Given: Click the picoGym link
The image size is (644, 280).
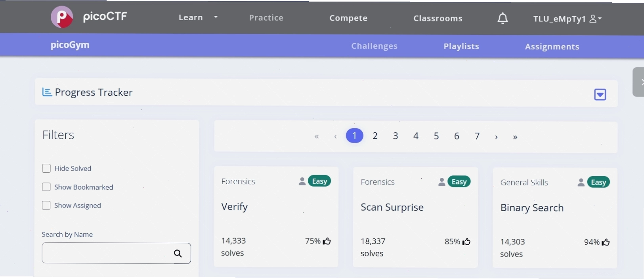Looking at the screenshot, I should [x=70, y=45].
